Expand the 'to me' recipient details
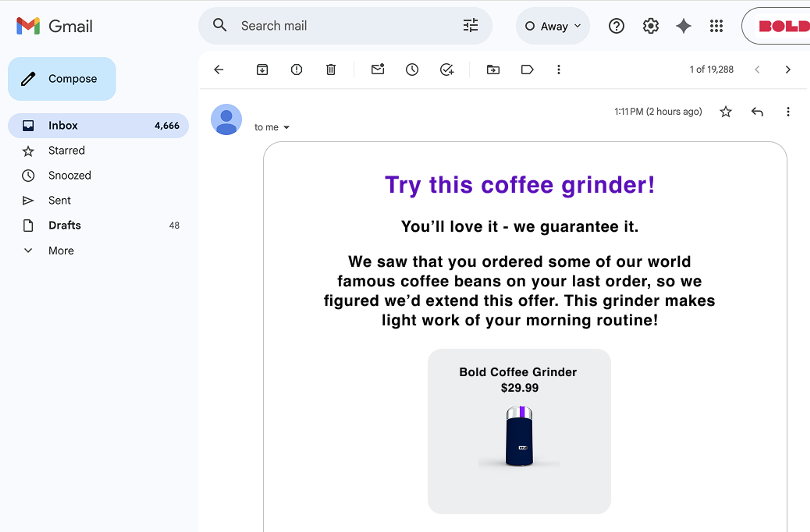 [286, 127]
